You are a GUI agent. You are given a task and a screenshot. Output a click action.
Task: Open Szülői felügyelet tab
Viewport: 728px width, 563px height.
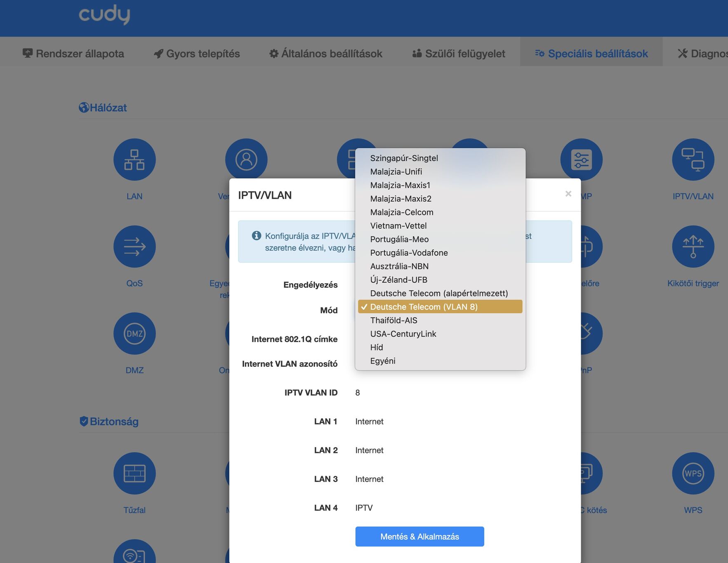tap(459, 54)
